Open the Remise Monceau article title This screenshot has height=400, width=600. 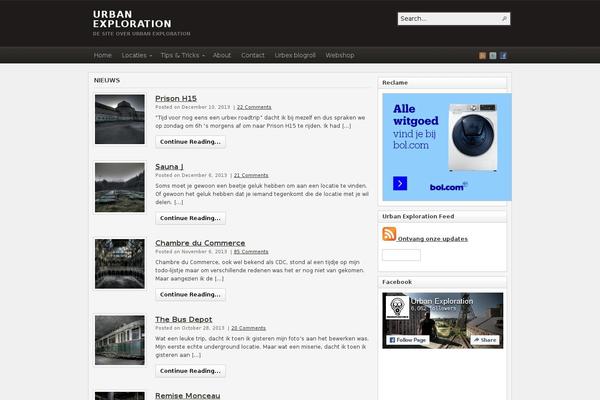tap(188, 396)
